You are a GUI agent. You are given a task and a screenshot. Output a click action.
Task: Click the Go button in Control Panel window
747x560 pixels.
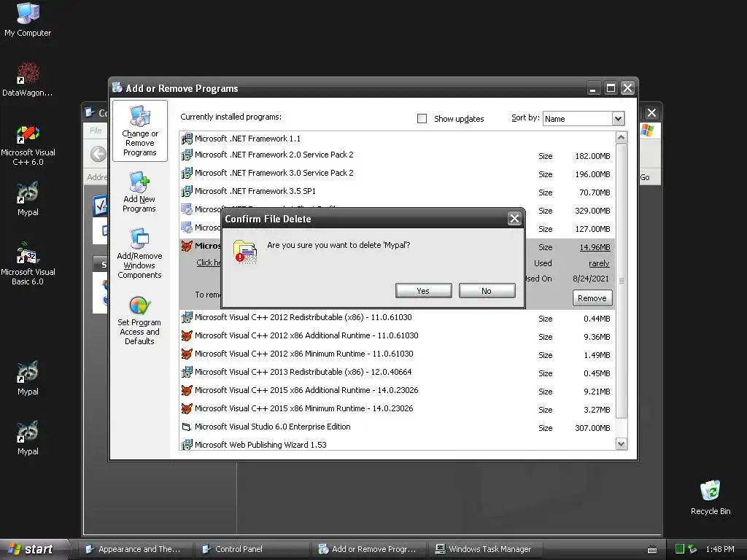click(645, 177)
